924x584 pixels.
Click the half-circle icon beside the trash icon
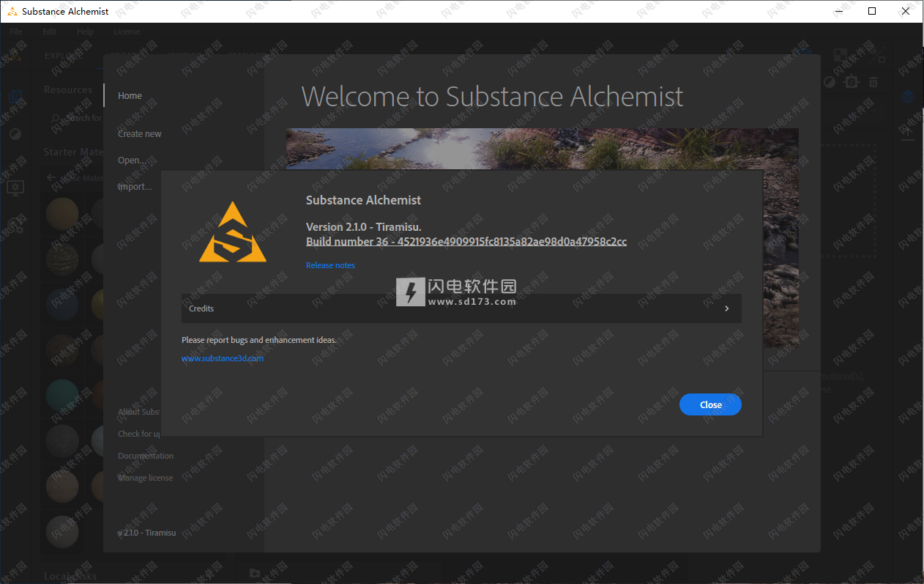click(829, 82)
